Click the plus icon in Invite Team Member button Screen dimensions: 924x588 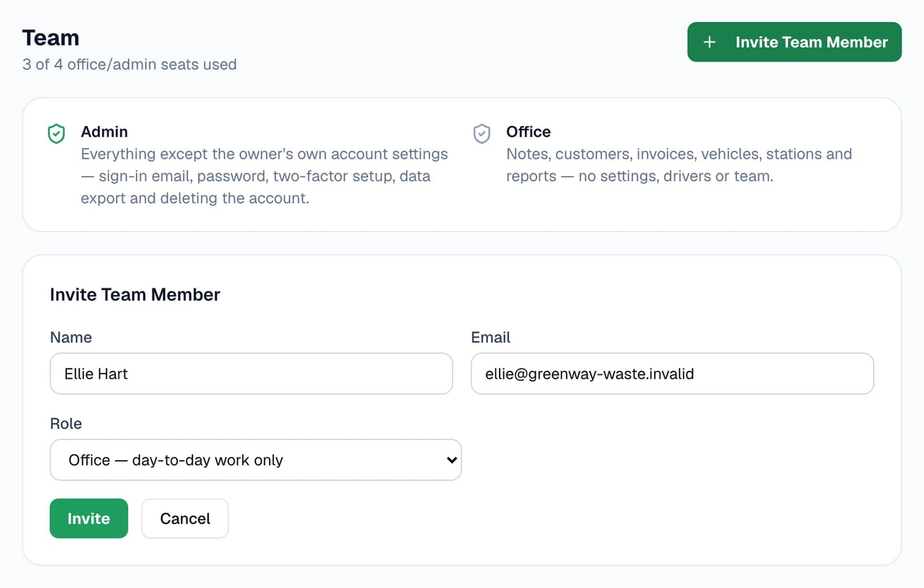[x=709, y=42]
